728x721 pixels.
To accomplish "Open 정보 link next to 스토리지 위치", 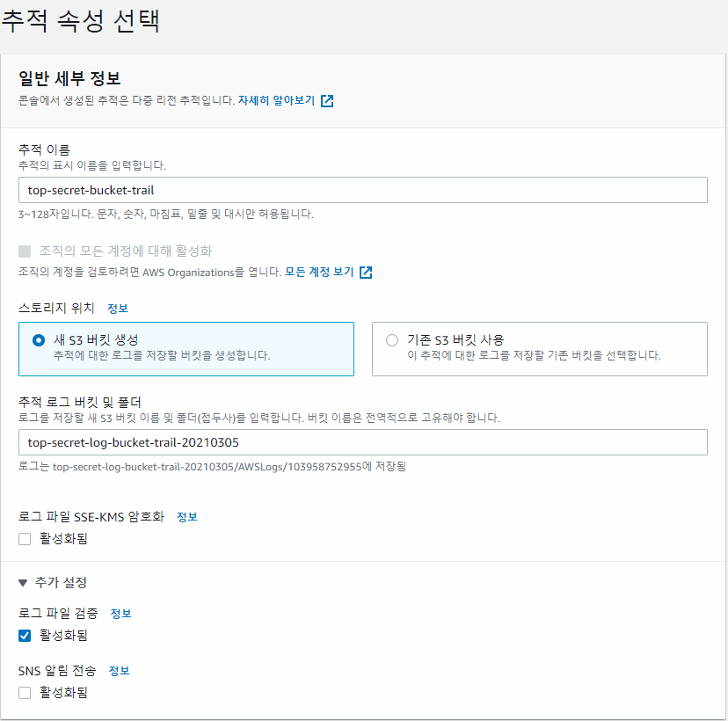I will (x=118, y=309).
